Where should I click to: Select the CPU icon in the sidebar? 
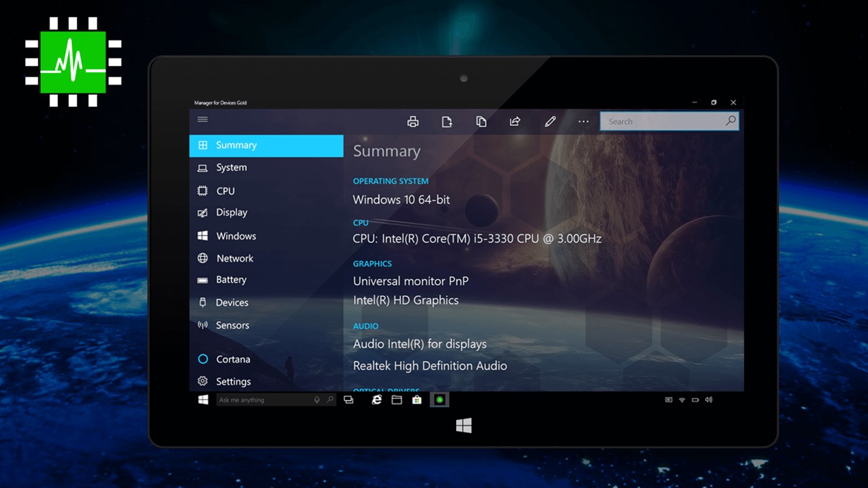(x=202, y=190)
